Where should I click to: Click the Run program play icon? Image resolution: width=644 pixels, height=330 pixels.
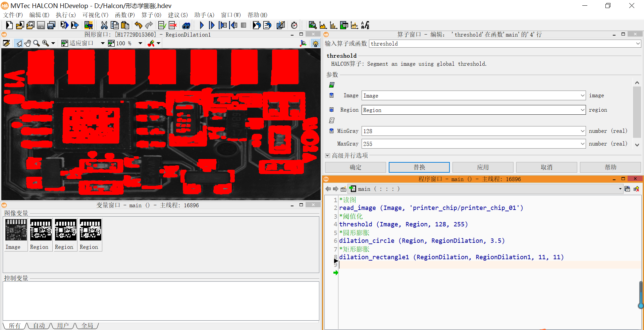(202, 25)
